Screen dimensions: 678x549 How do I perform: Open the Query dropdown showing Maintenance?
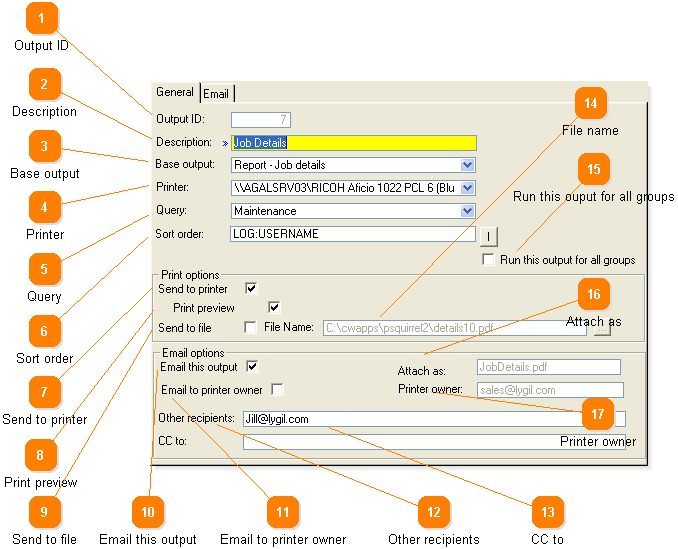(x=467, y=211)
